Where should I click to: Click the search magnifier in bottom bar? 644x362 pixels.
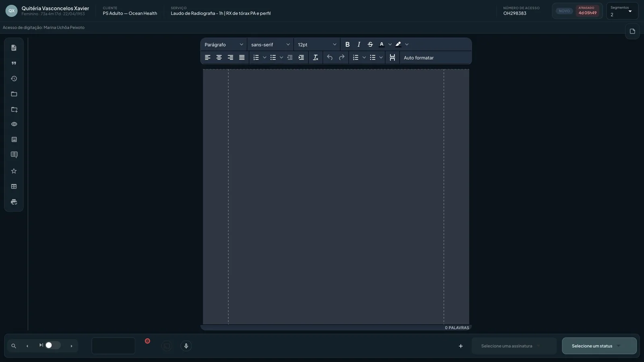pyautogui.click(x=14, y=346)
